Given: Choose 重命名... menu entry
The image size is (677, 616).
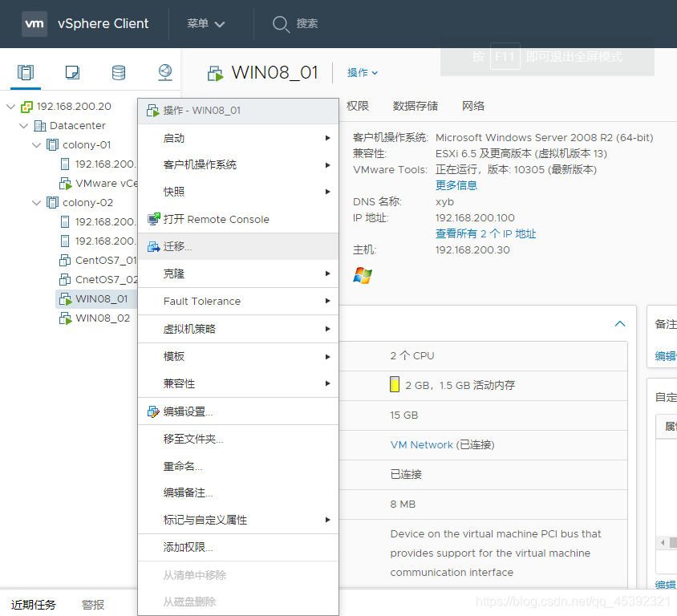Looking at the screenshot, I should (238, 466).
